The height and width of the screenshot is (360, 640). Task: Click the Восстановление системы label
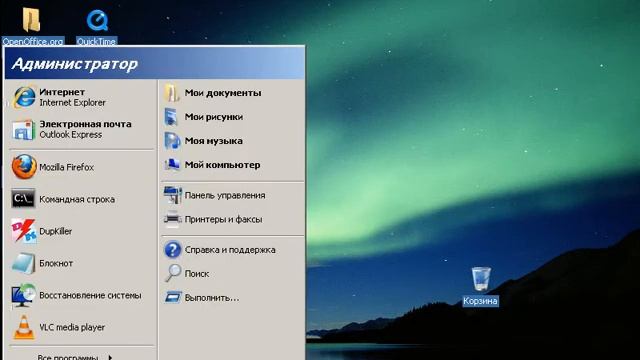(x=90, y=296)
